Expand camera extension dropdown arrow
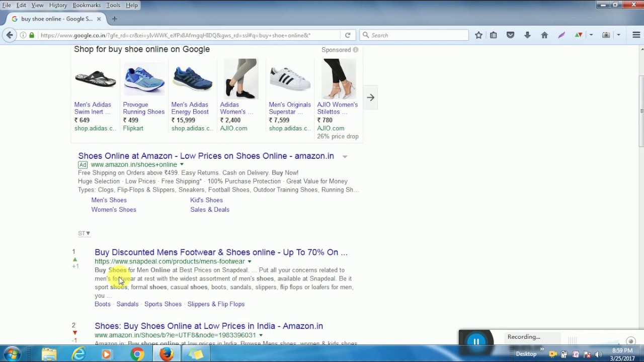 click(x=618, y=35)
